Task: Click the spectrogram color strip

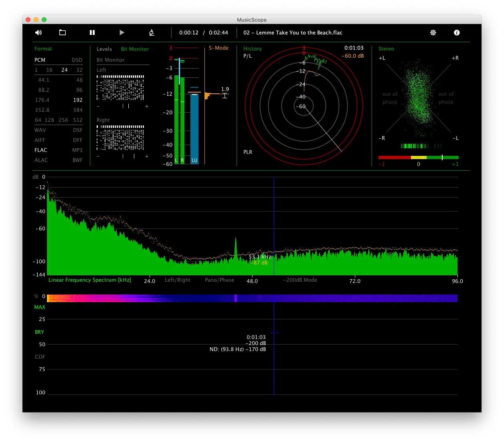Action: (x=252, y=298)
